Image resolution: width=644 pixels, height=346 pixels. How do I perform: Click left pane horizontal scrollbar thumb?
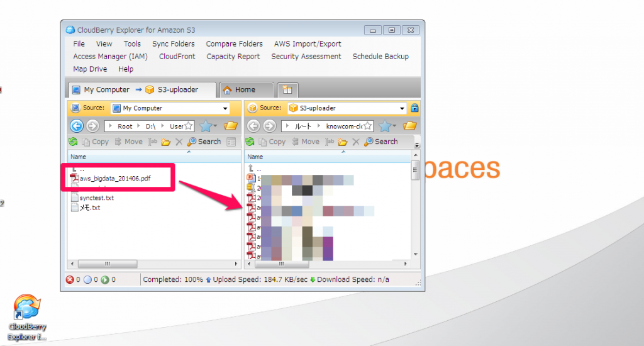107,264
